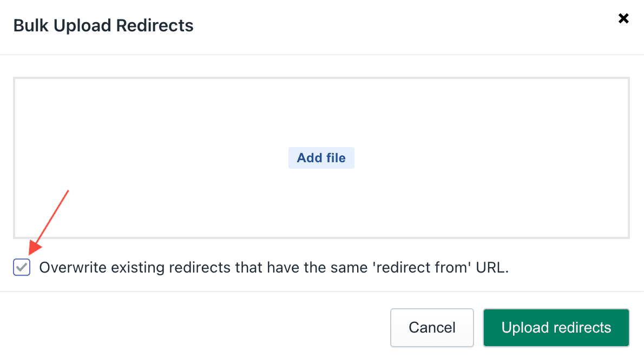This screenshot has height=358, width=644.
Task: Toggle the checkmark box beside Overwrite text
Action: pyautogui.click(x=22, y=267)
